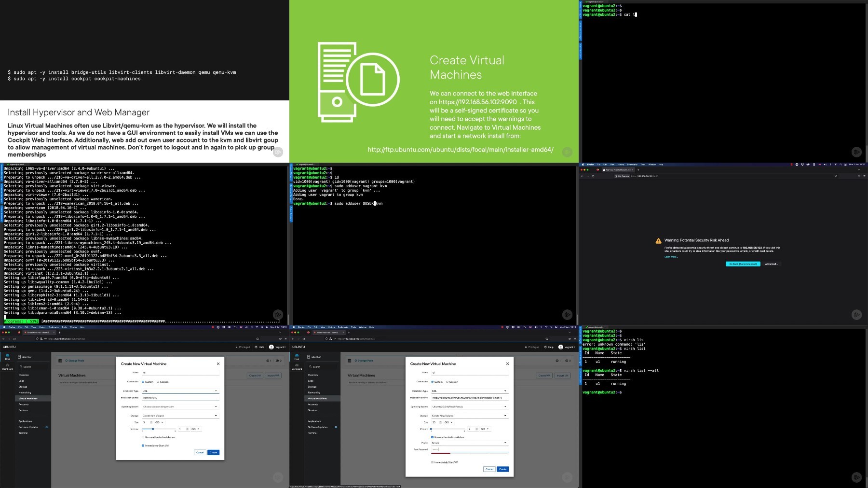Open History menu above the security warning page
Viewport: 868px width, 488px height.
pyautogui.click(x=621, y=165)
